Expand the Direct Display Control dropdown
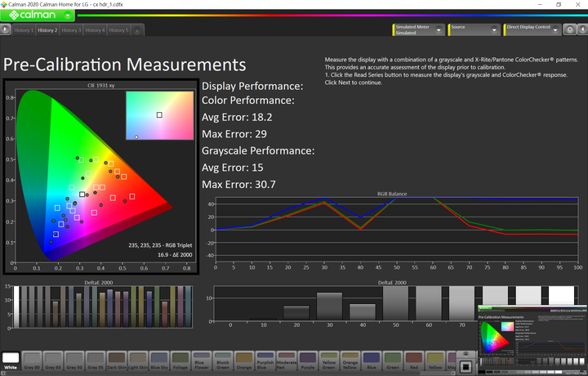 (x=555, y=29)
